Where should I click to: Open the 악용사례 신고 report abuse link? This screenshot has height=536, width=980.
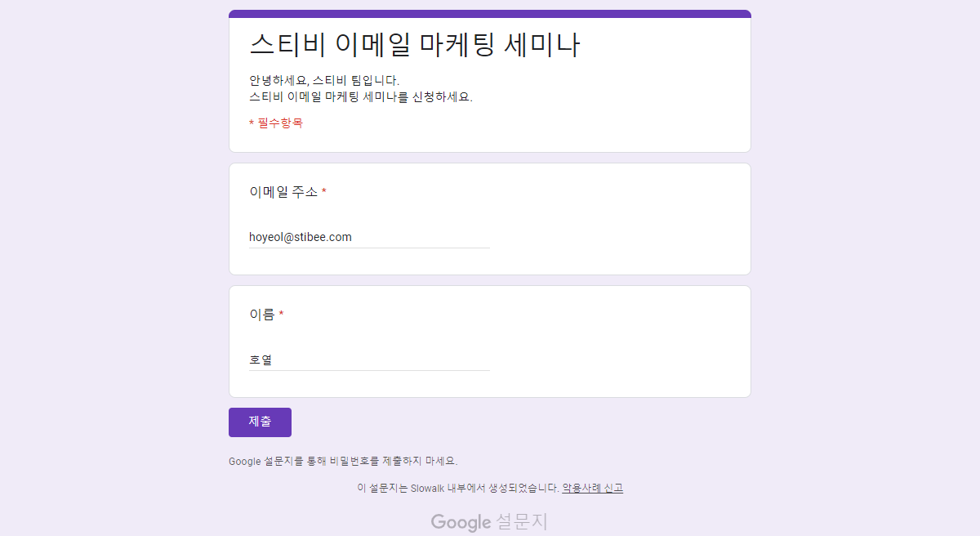[x=592, y=489]
